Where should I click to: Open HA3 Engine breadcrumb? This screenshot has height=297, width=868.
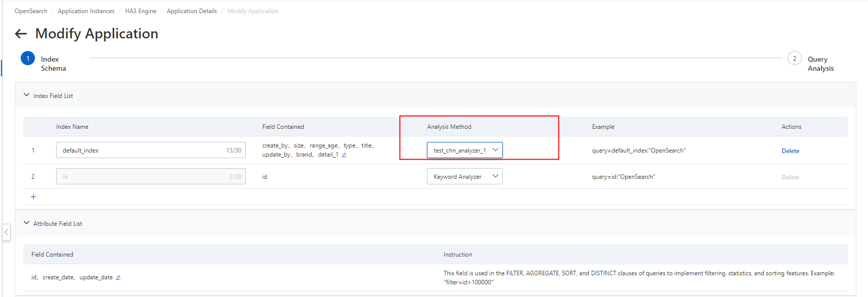[141, 11]
